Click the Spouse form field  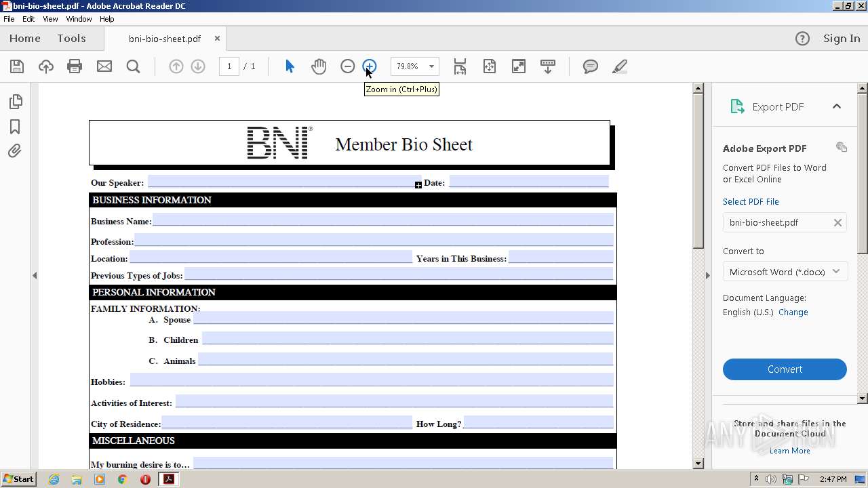pyautogui.click(x=403, y=318)
